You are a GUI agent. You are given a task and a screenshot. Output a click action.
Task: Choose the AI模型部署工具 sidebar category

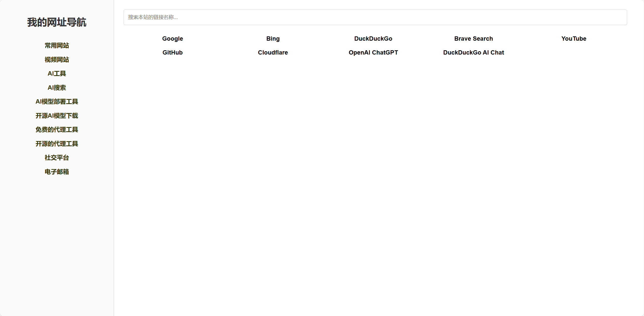point(57,102)
